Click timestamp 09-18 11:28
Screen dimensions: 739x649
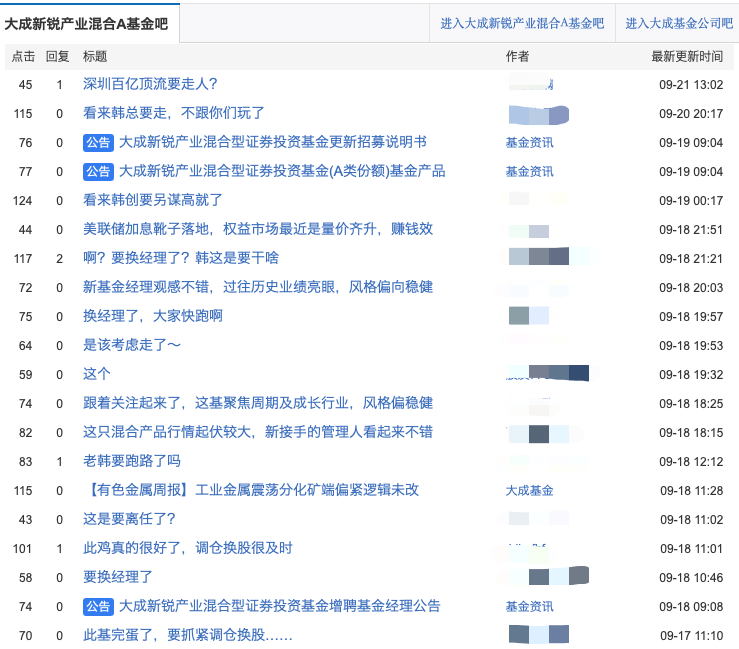pos(691,491)
